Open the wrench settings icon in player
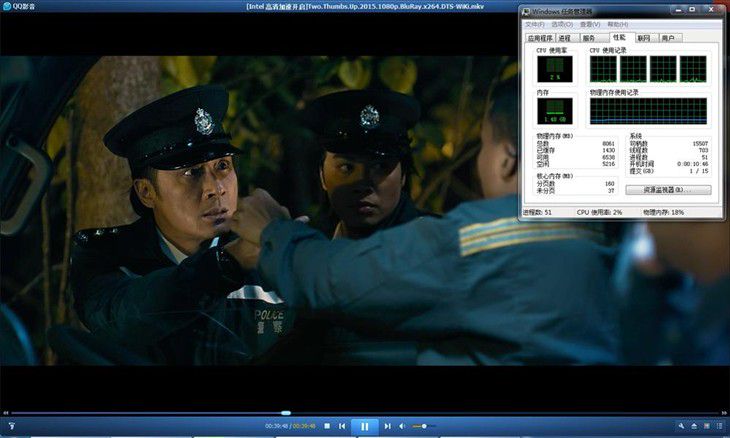 click(681, 426)
